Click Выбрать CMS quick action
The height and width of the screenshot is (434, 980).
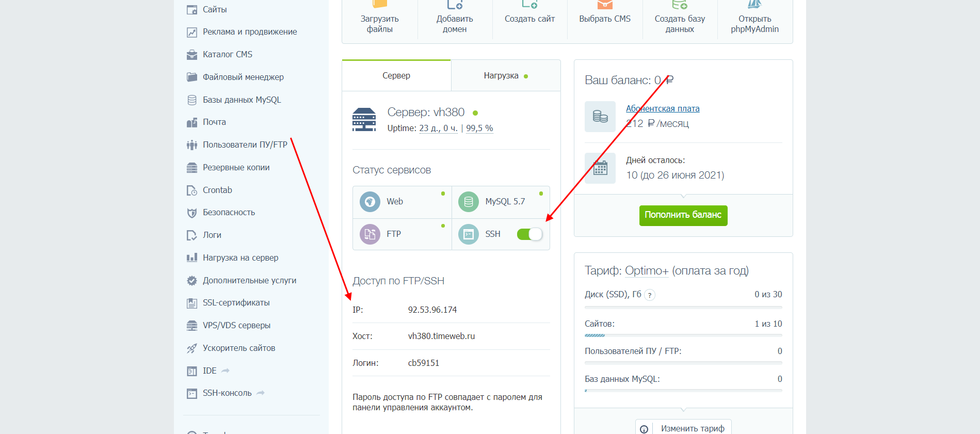coord(605,20)
